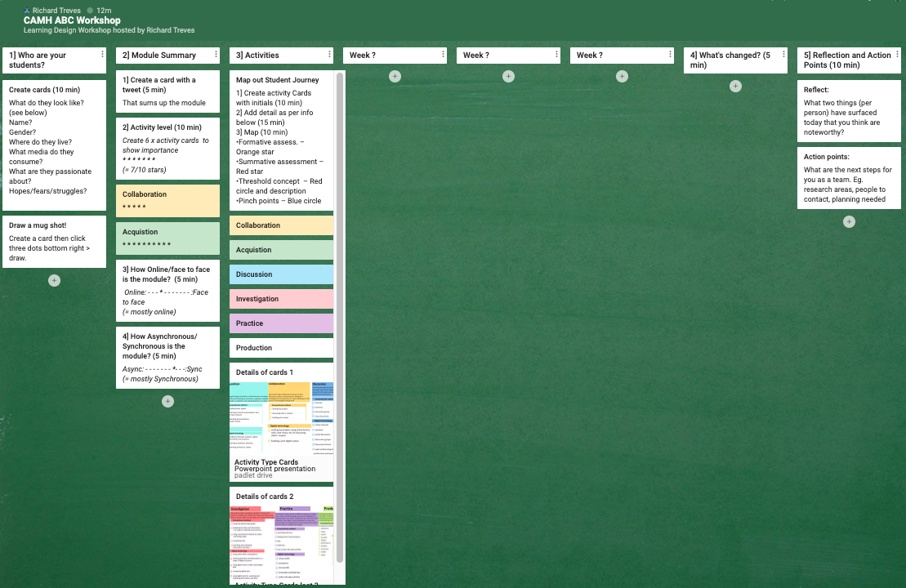Click the author name Richard Treves
Viewport: 906px width, 588px height.
point(56,11)
